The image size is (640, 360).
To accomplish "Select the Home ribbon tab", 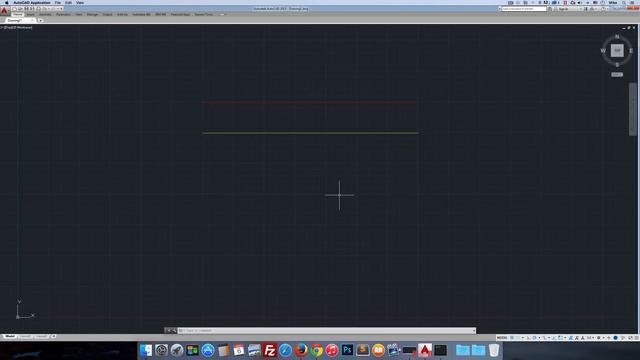I will point(18,14).
